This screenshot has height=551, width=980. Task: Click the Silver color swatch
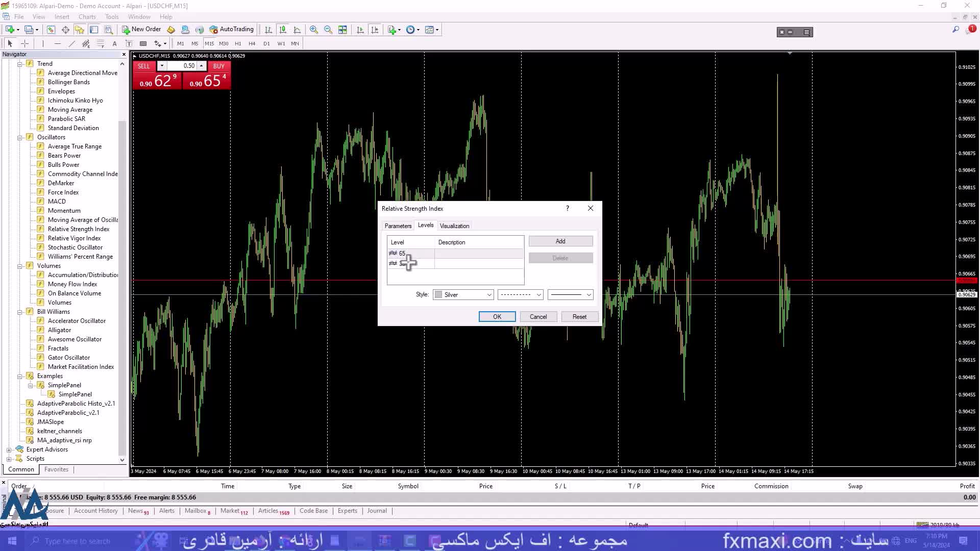438,294
